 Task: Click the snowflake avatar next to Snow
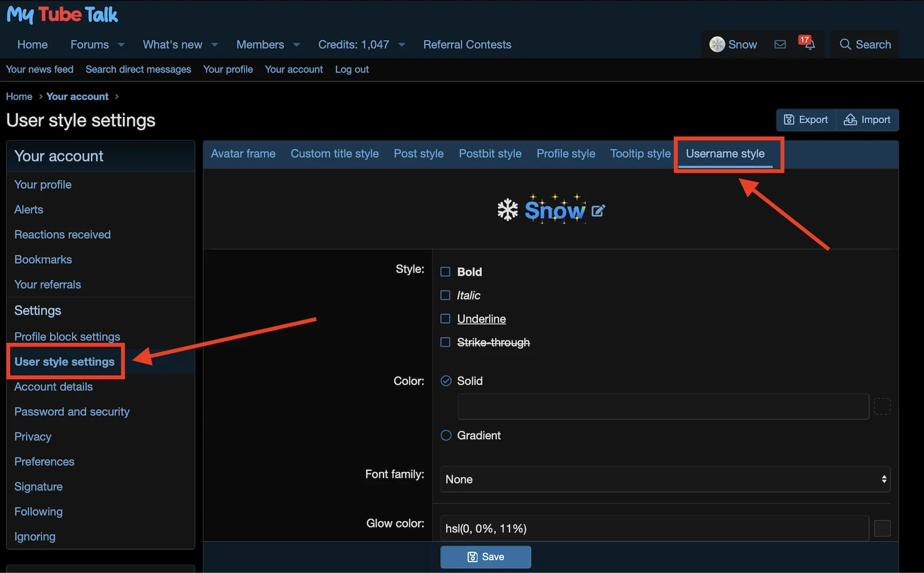tap(717, 44)
